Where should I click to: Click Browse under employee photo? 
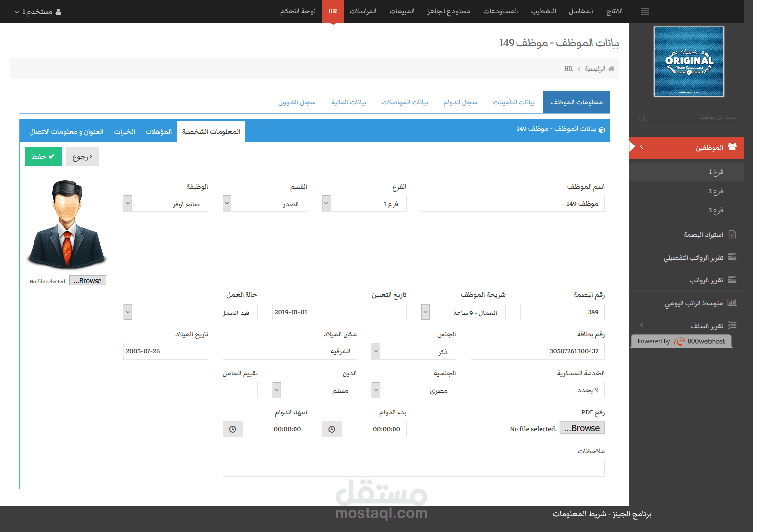click(88, 281)
